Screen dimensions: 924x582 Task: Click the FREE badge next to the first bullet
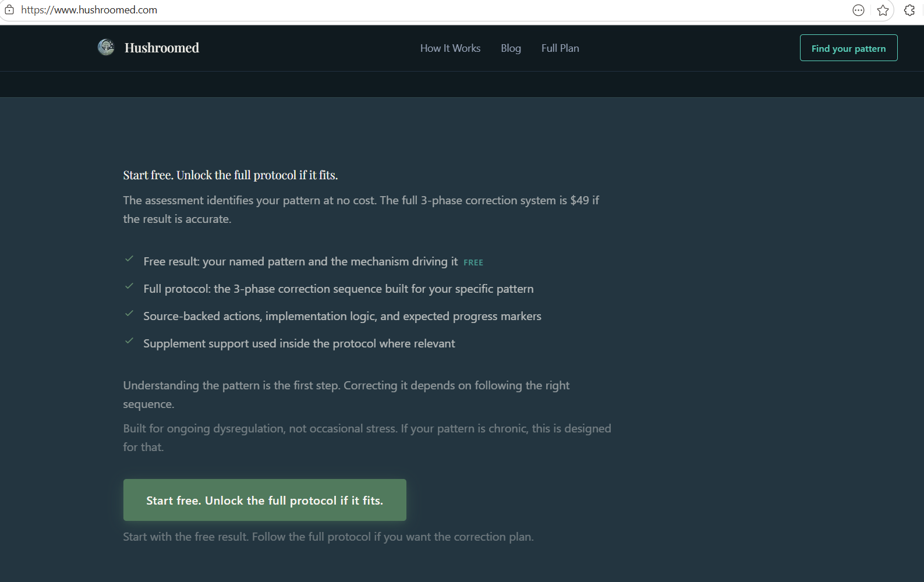click(x=473, y=262)
